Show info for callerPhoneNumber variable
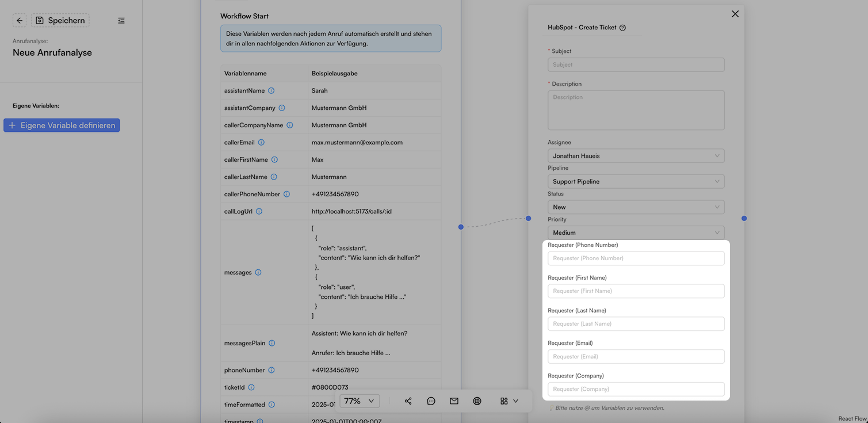The width and height of the screenshot is (868, 423). (x=286, y=195)
